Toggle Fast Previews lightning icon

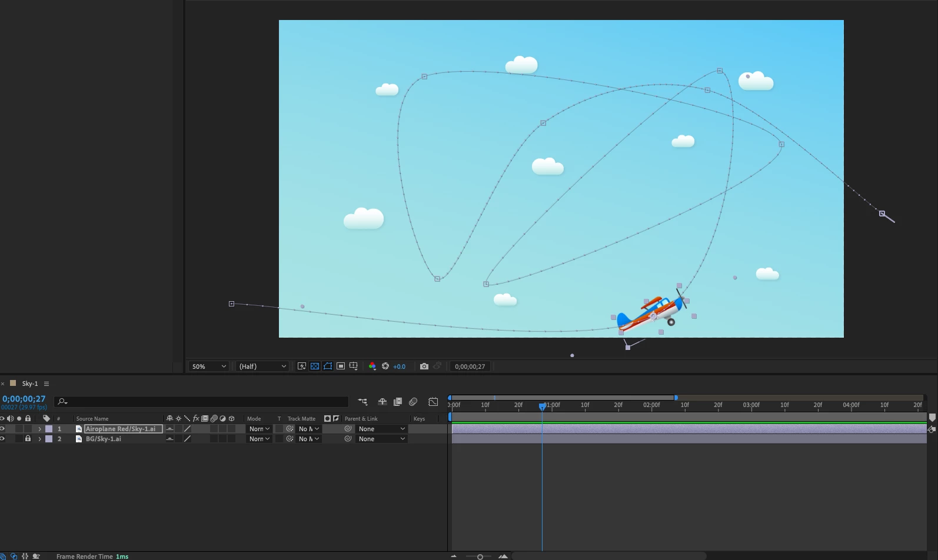pyautogui.click(x=302, y=366)
